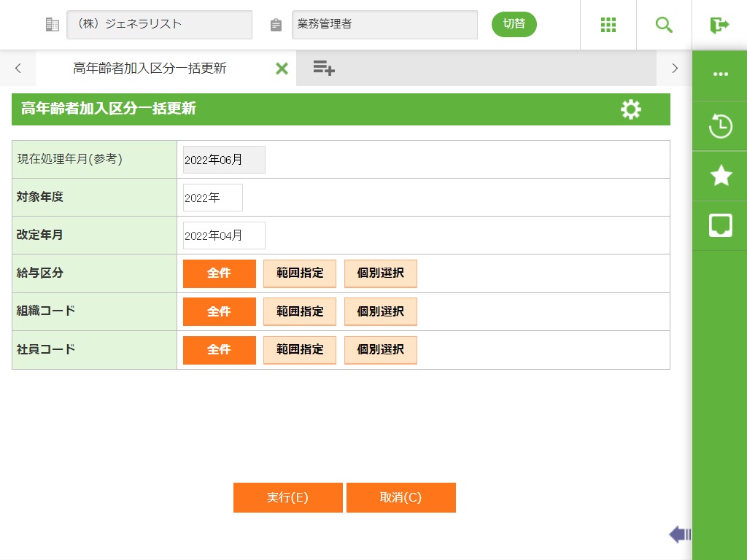This screenshot has height=560, width=747.
Task: Click the add new tab icon
Action: 324,69
